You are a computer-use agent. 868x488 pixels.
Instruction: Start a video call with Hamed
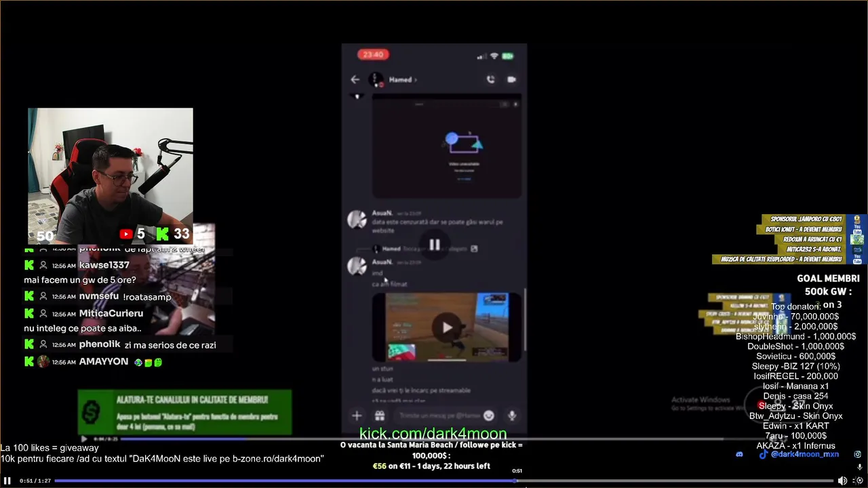511,79
